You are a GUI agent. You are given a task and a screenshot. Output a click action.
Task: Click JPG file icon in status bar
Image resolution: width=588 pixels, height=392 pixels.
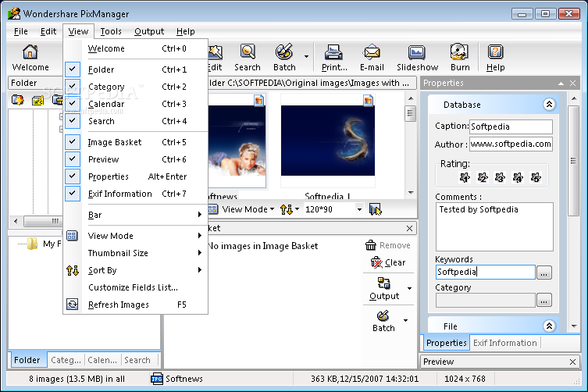(x=157, y=379)
